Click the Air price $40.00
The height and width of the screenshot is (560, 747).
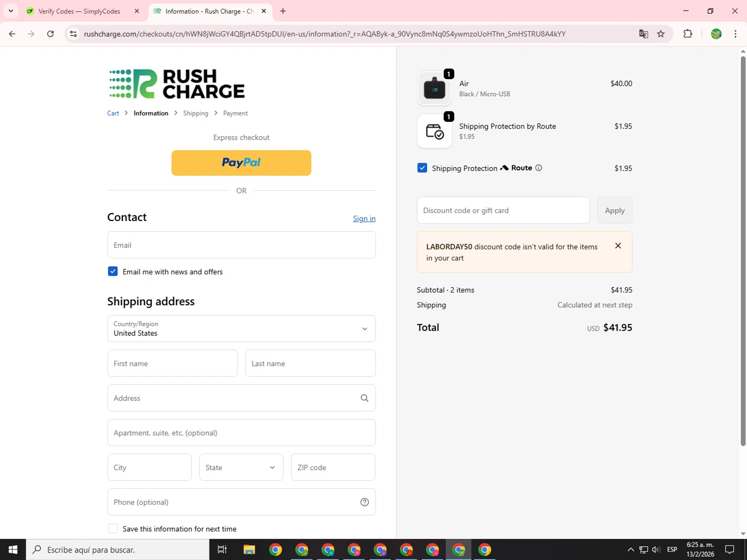pyautogui.click(x=622, y=84)
